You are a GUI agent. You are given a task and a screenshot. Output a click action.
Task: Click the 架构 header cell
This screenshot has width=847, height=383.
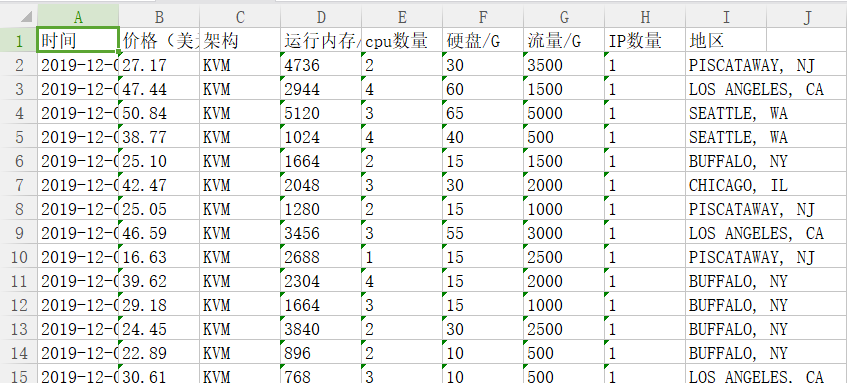pos(240,41)
